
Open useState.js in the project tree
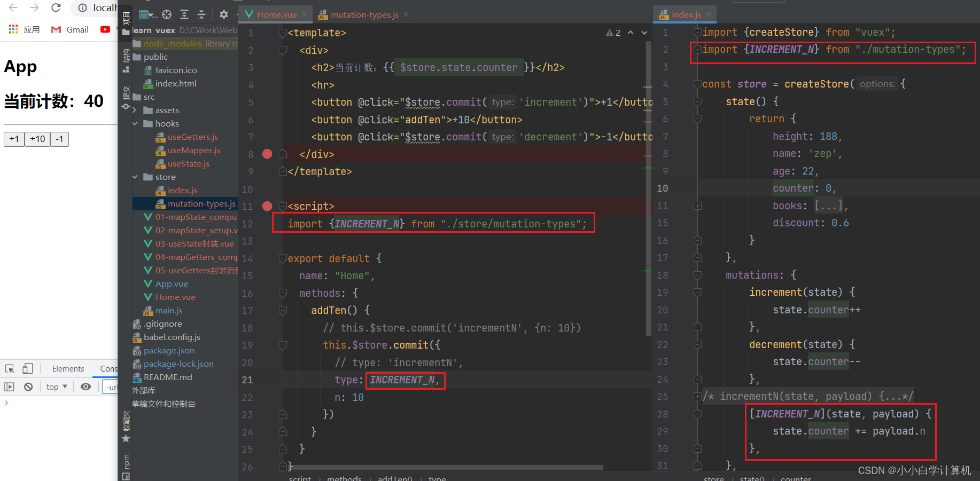[x=183, y=163]
